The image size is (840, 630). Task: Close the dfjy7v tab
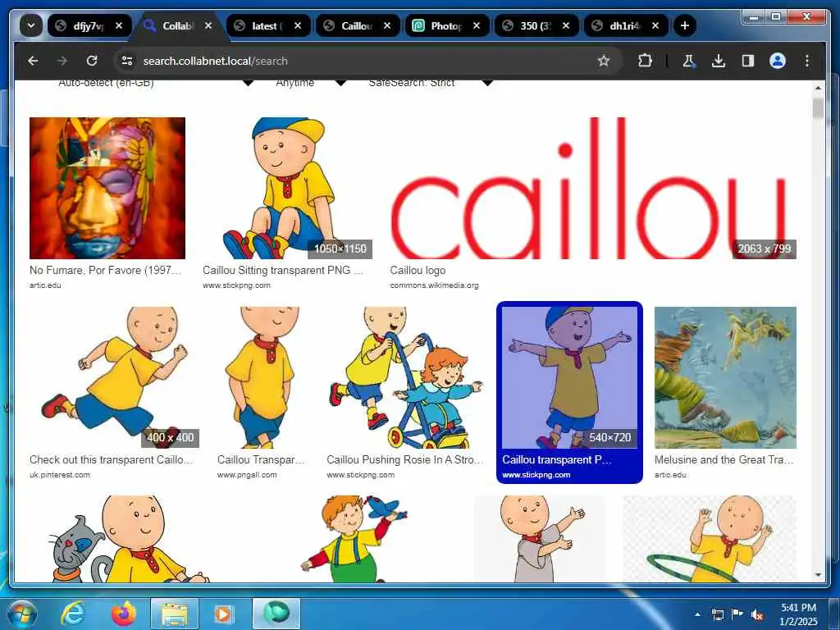pyautogui.click(x=119, y=25)
